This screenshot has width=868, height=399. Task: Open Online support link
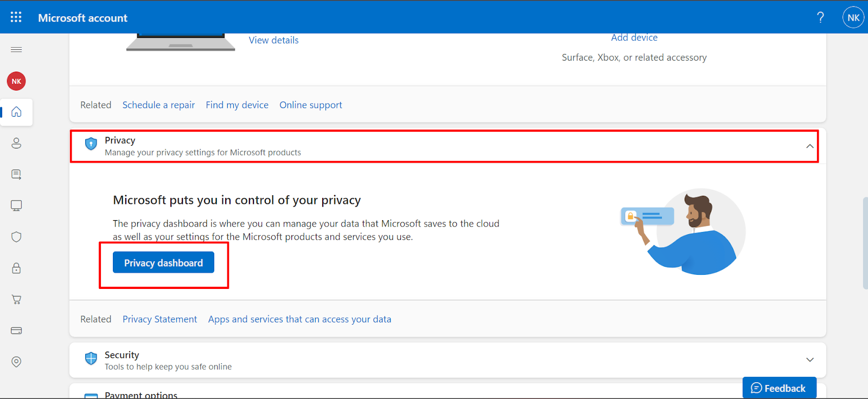[x=311, y=105]
